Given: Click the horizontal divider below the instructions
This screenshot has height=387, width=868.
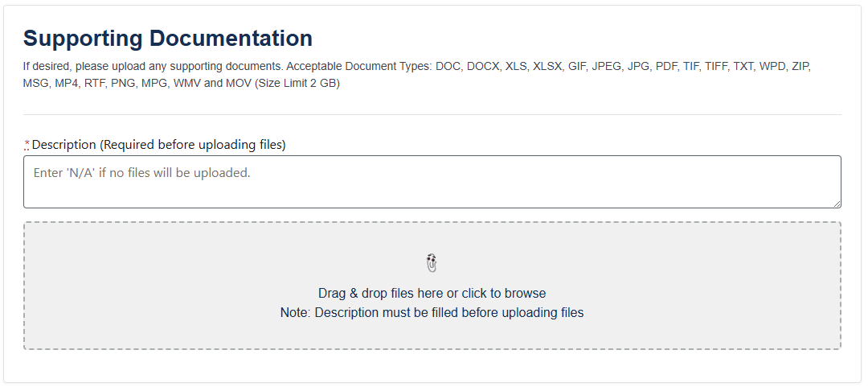Looking at the screenshot, I should [432, 115].
